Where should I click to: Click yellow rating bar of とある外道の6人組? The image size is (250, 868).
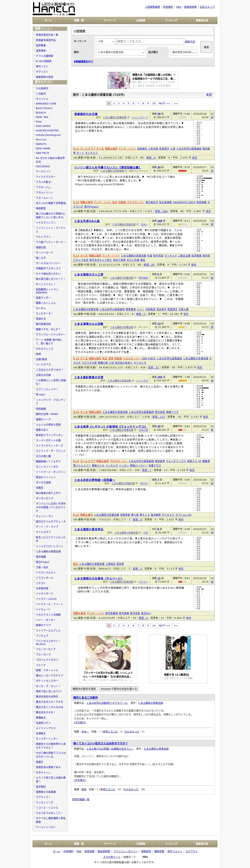click(182, 224)
